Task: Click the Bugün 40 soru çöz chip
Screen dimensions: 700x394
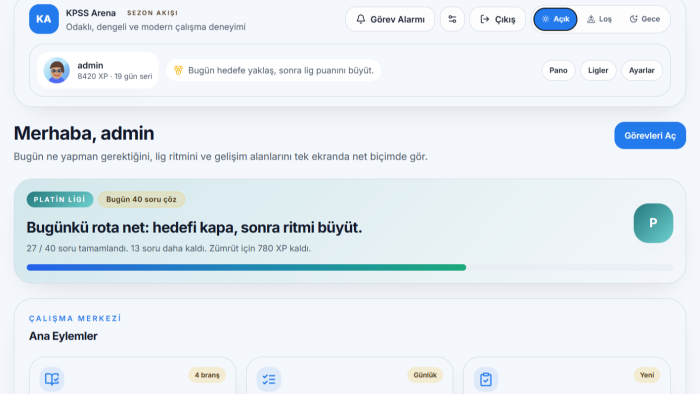Action: click(x=142, y=199)
